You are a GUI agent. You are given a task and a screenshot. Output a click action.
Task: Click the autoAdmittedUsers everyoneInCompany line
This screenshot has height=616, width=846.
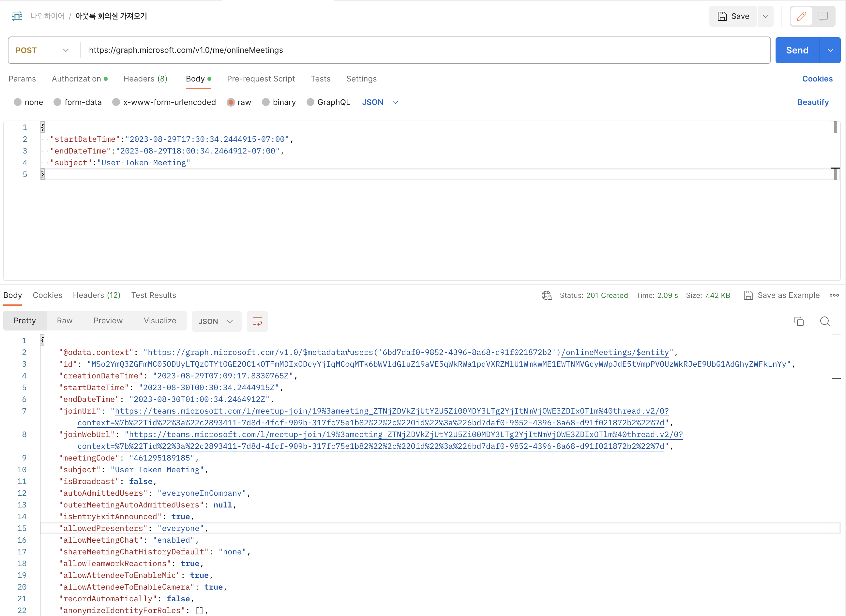click(x=155, y=493)
